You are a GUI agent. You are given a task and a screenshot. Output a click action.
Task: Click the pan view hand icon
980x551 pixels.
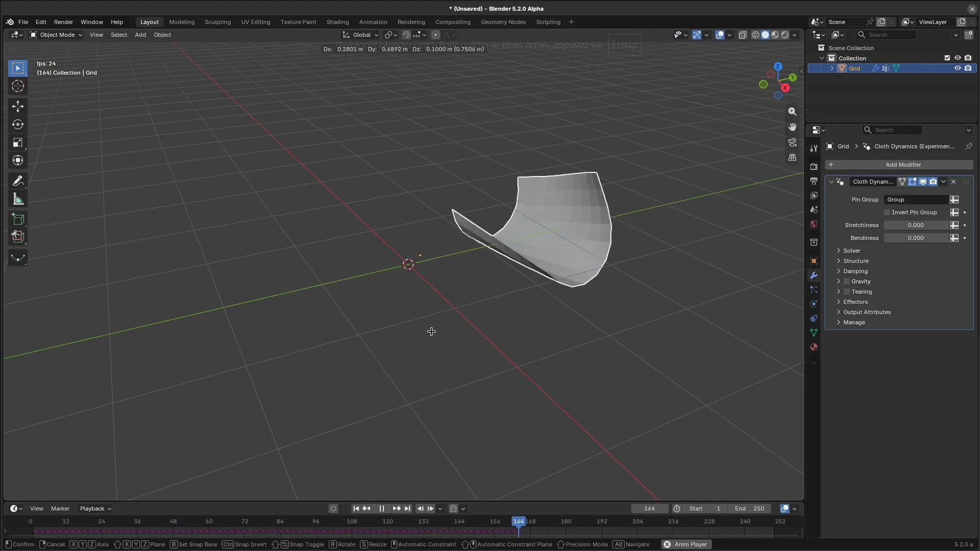[x=792, y=127]
